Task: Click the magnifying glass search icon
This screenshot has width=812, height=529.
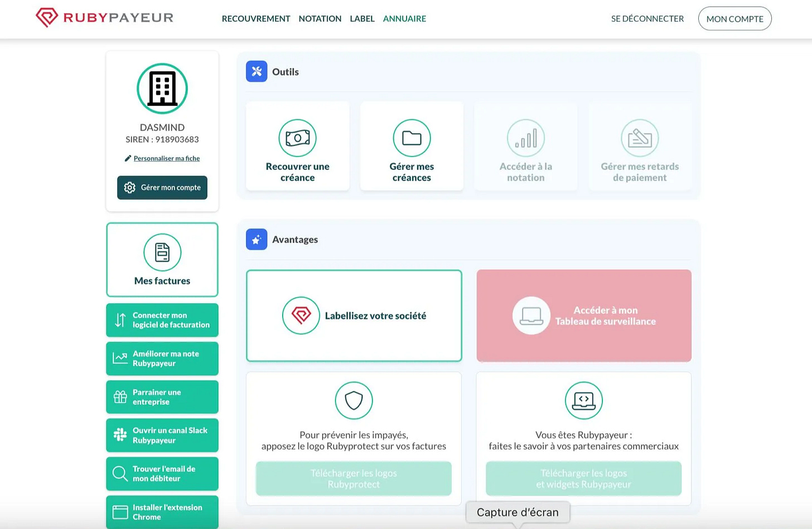Action: 120,474
